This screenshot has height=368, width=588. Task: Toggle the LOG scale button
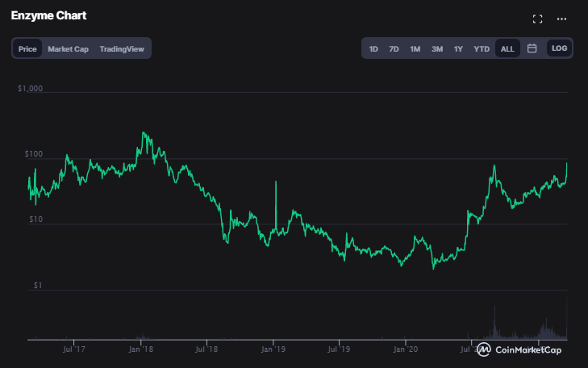tap(559, 48)
